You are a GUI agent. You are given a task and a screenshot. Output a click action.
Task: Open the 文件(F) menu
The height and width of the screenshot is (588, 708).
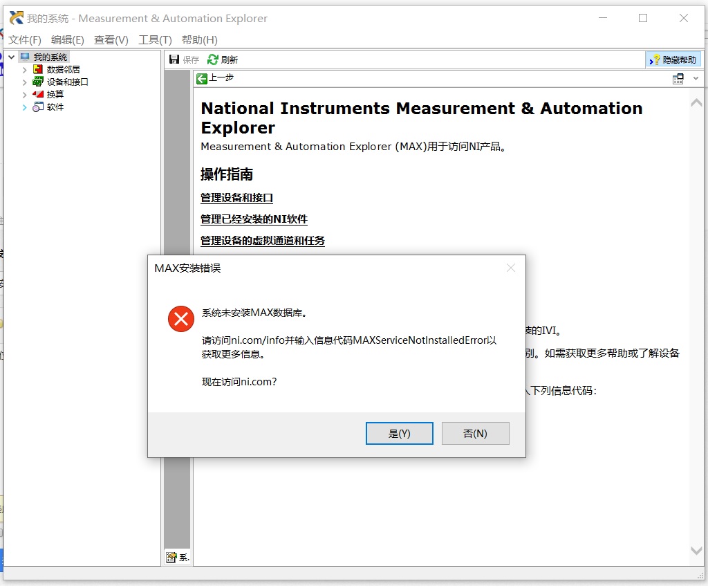pyautogui.click(x=25, y=39)
